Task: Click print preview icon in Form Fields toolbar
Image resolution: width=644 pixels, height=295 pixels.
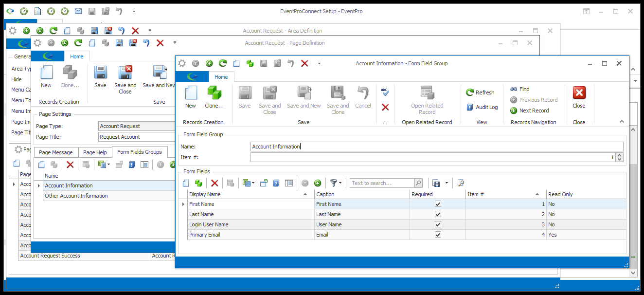Action: 461,183
